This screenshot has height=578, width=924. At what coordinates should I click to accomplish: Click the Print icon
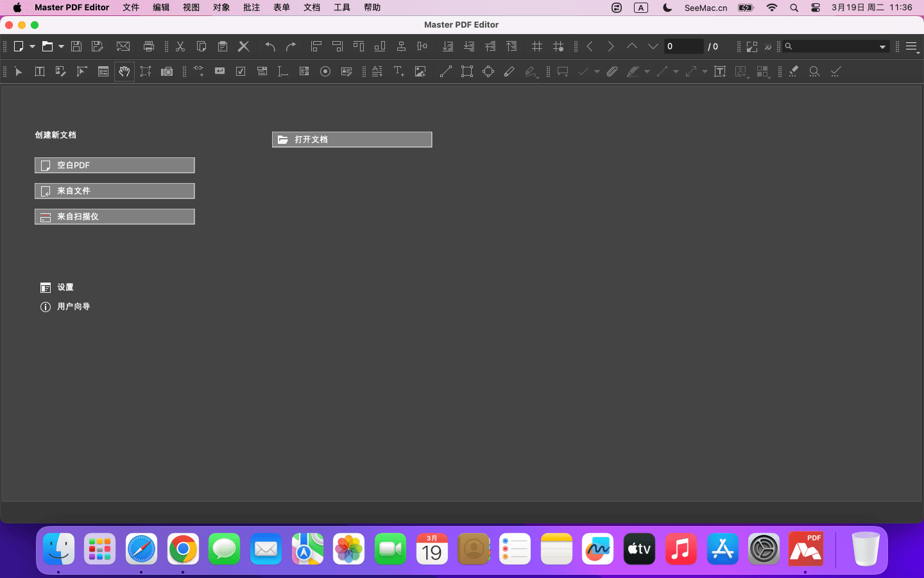[x=149, y=46]
